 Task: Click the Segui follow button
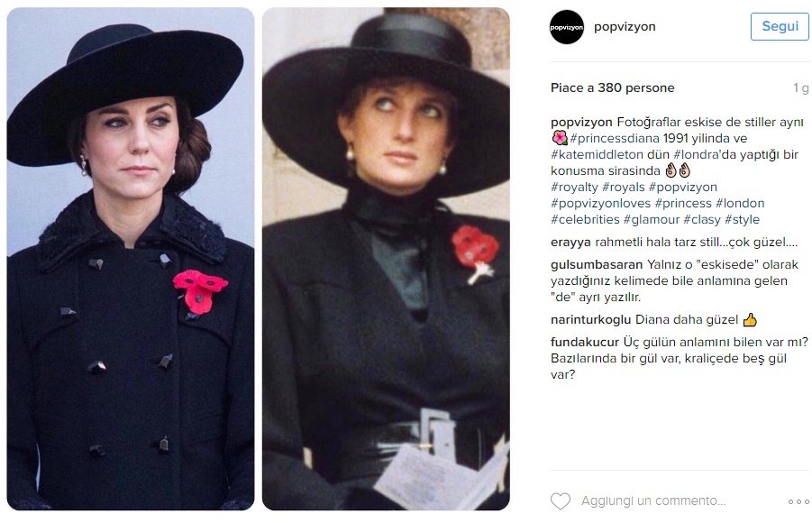tap(780, 26)
